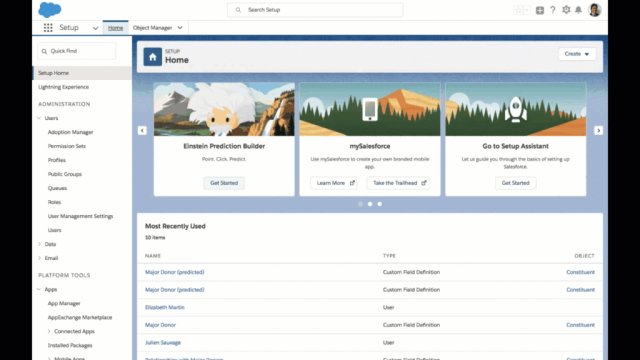The height and width of the screenshot is (360, 640).
Task: Open first Major Donor (predicted) link
Action: 175,272
